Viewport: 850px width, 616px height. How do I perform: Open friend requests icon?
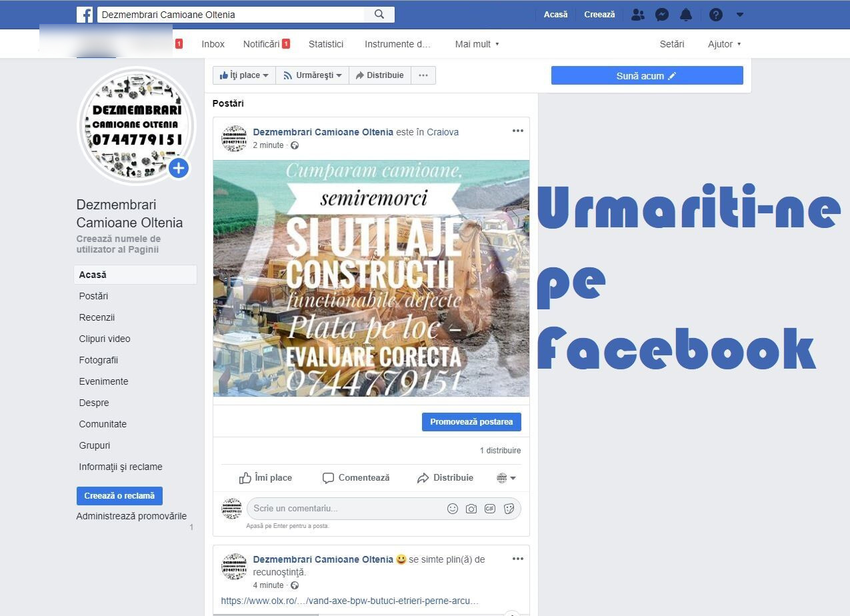tap(638, 15)
